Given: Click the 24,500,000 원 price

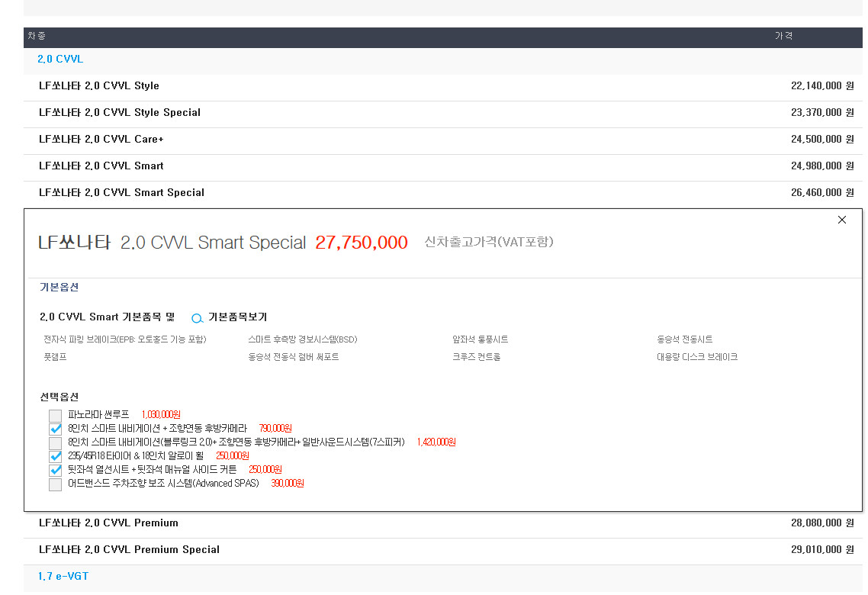Looking at the screenshot, I should click(x=822, y=139).
